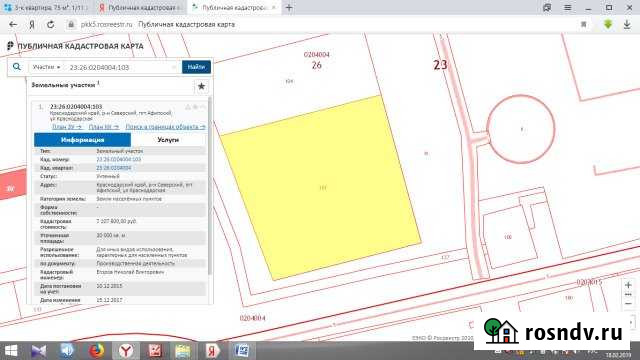Zoom in the map with plus button
Screen dimensions: 640x360
(628, 284)
